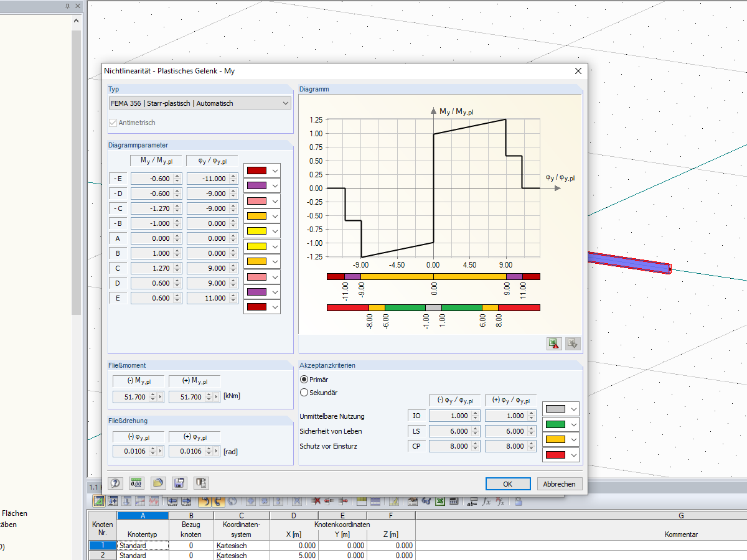The width and height of the screenshot is (747, 560).
Task: Click blue table grid icon in toolbar
Action: click(375, 501)
